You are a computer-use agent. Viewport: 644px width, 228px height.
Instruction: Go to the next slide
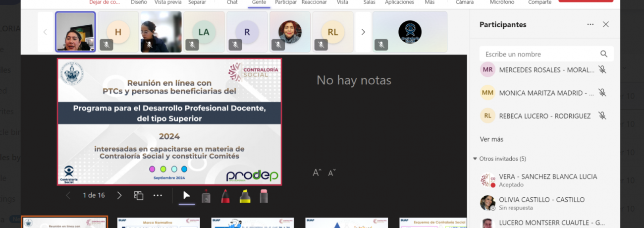pyautogui.click(x=119, y=195)
